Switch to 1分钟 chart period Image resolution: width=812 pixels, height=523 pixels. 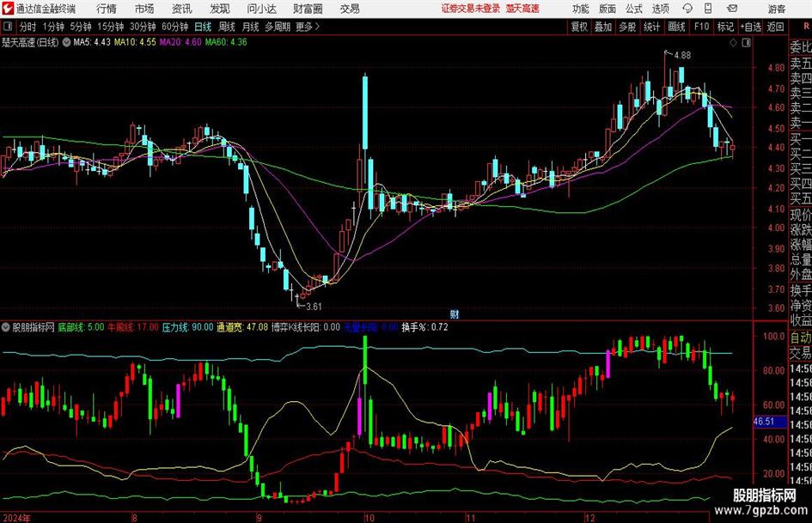(52, 27)
